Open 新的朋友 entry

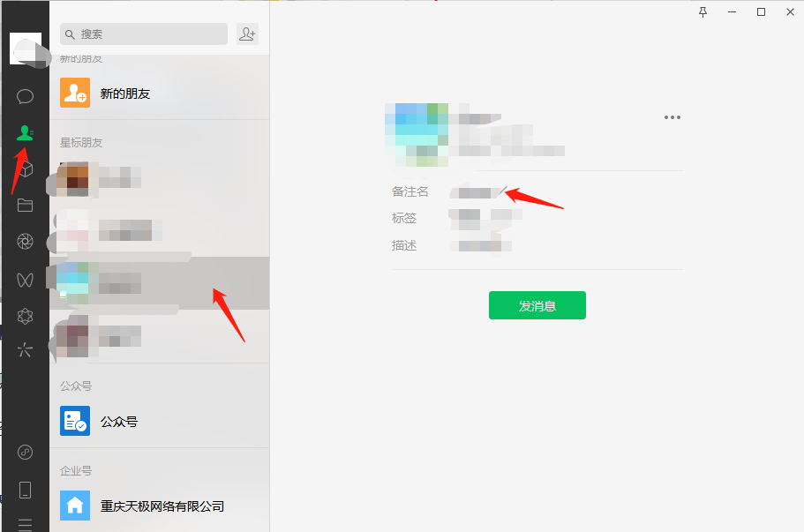click(x=160, y=93)
